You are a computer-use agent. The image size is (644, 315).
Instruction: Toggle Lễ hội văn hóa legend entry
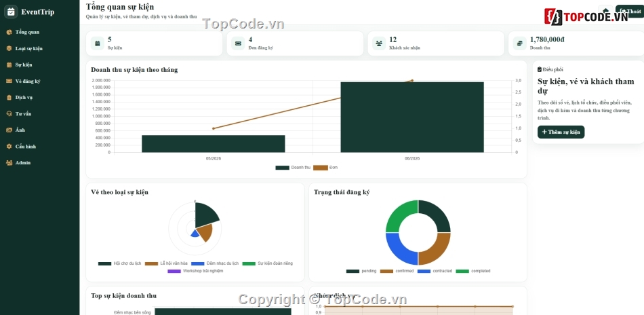click(x=166, y=263)
